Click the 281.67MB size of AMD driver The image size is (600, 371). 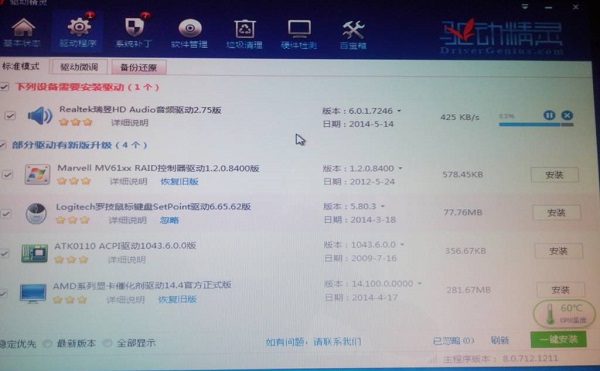pos(468,290)
